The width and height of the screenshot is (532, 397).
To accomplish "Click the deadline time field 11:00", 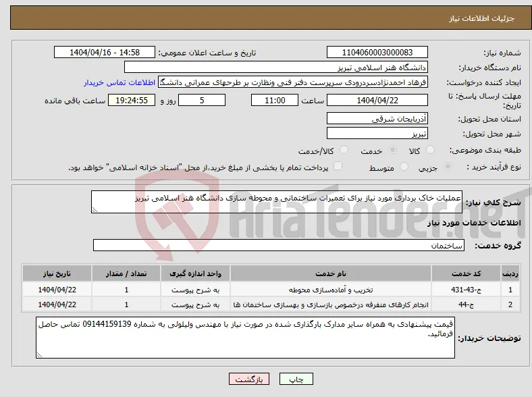I will [275, 100].
